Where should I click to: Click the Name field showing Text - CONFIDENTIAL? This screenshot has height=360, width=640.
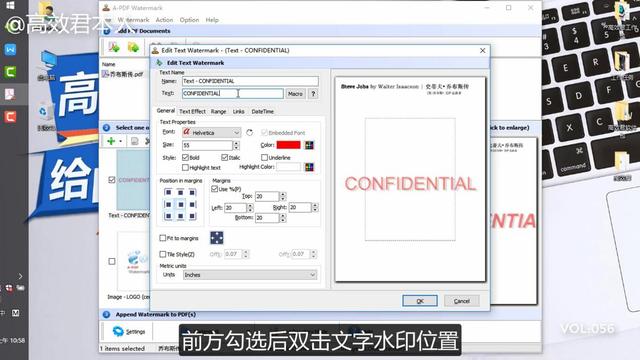(250, 81)
